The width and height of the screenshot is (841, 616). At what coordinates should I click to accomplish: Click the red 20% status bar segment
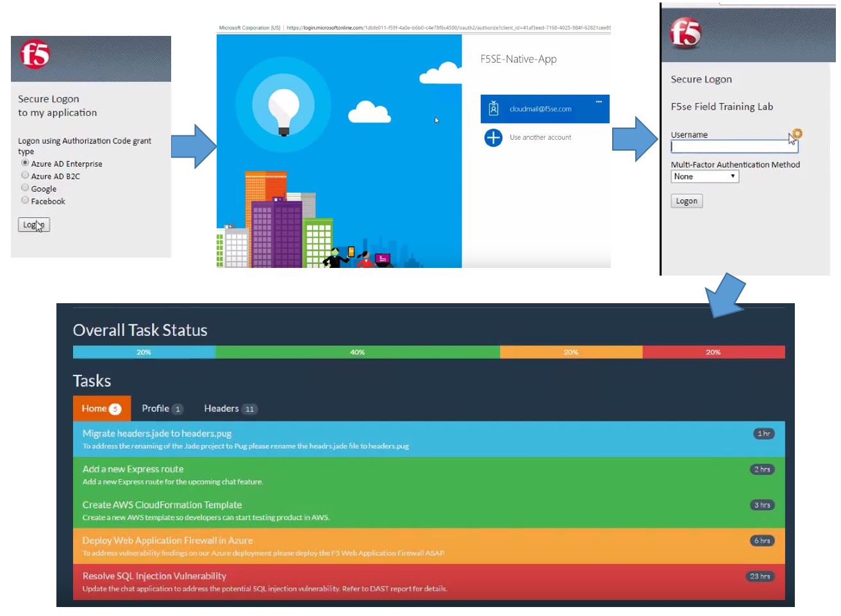[x=713, y=352]
